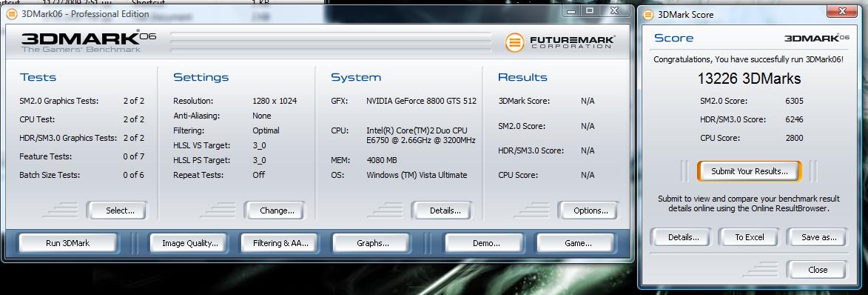Click the Futuremark Corporation logo
868x295 pixels.
point(559,42)
